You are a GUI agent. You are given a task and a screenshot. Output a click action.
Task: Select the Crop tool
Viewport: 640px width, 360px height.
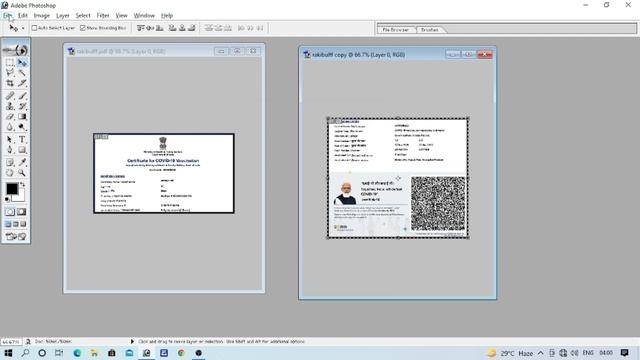[x=10, y=83]
